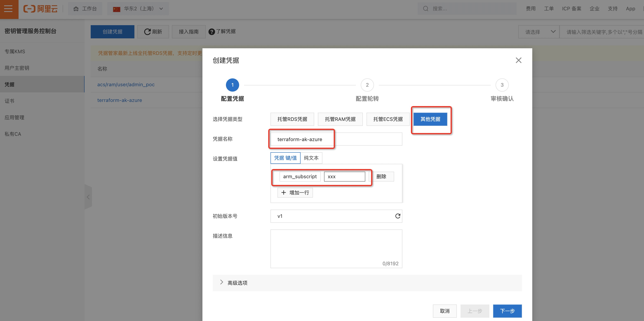The image size is (644, 321).
Task: Collapse sidebar with left arrow handle
Action: click(88, 197)
